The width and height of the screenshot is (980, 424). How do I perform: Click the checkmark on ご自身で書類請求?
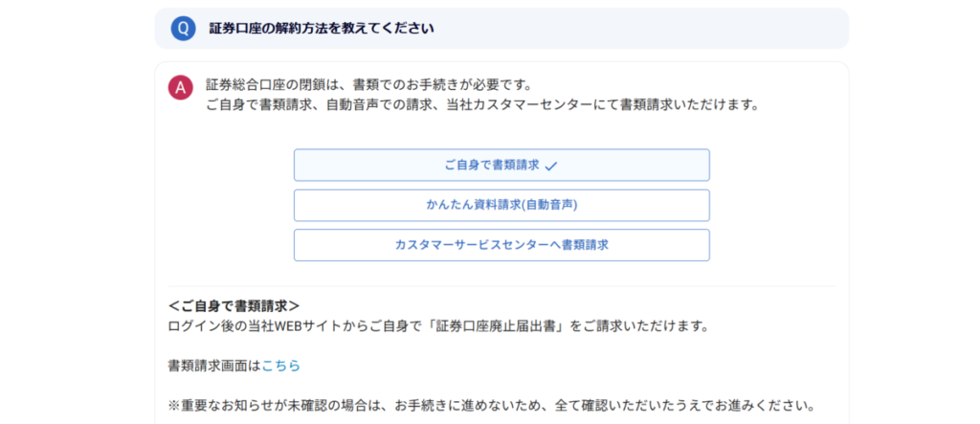[x=550, y=166]
